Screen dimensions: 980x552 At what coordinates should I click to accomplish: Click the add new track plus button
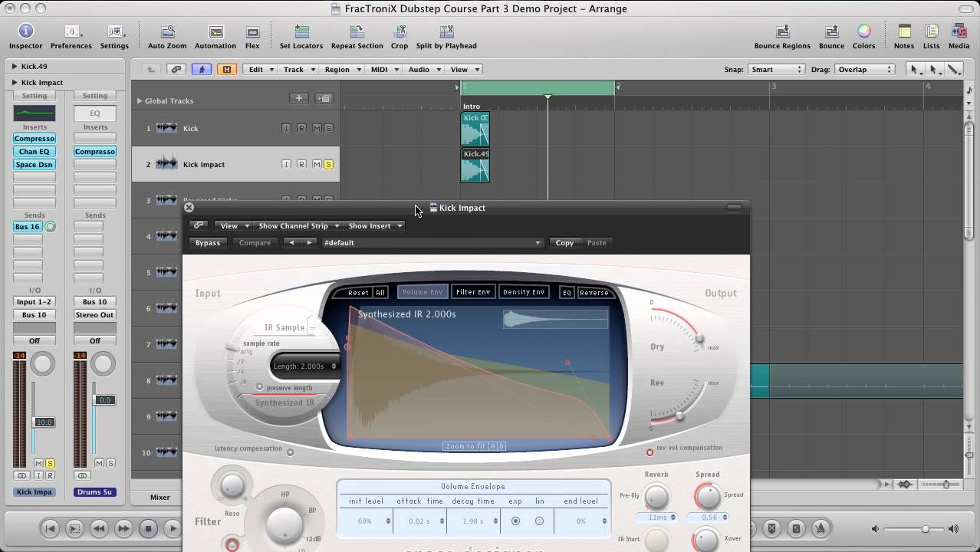pyautogui.click(x=299, y=98)
